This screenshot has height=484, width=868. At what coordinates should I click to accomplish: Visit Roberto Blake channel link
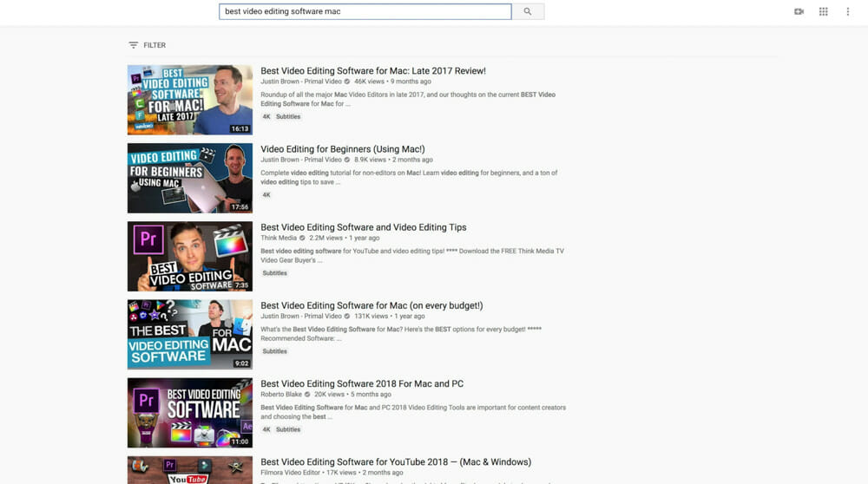tap(284, 394)
